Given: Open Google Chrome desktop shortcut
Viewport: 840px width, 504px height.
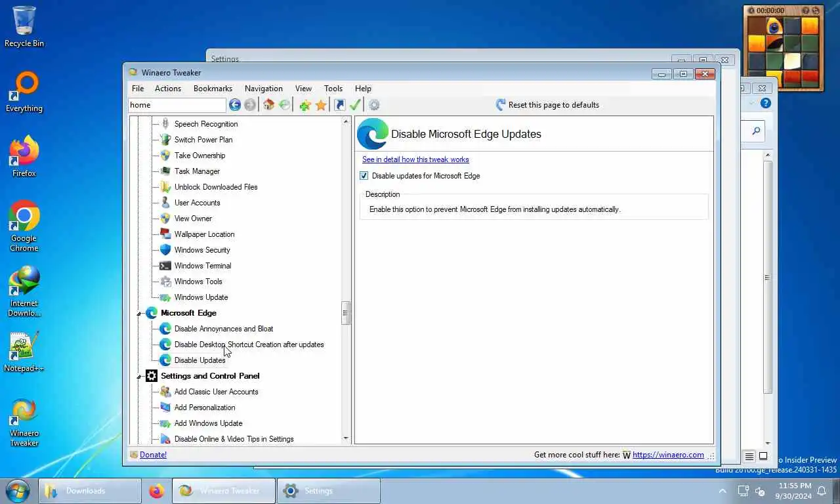Looking at the screenshot, I should 24,226.
